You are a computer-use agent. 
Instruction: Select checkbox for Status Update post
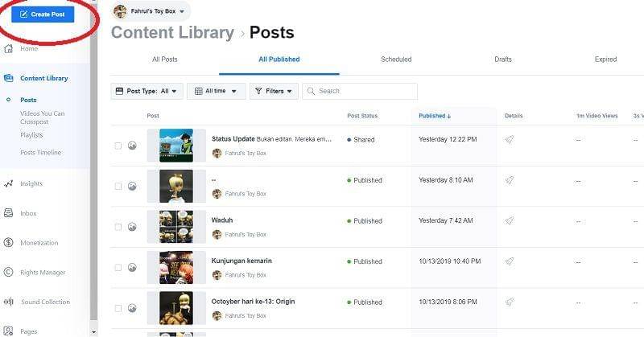click(x=118, y=146)
